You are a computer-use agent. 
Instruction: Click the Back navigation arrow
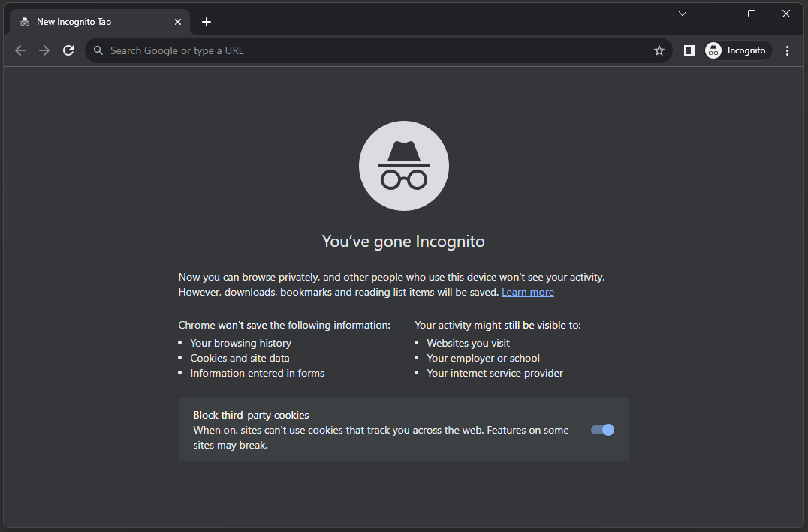point(20,50)
